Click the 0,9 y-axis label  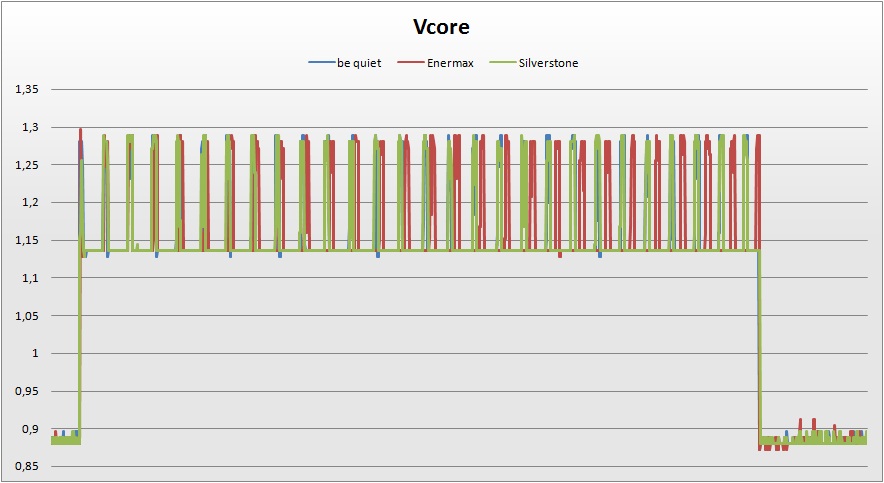pyautogui.click(x=30, y=429)
